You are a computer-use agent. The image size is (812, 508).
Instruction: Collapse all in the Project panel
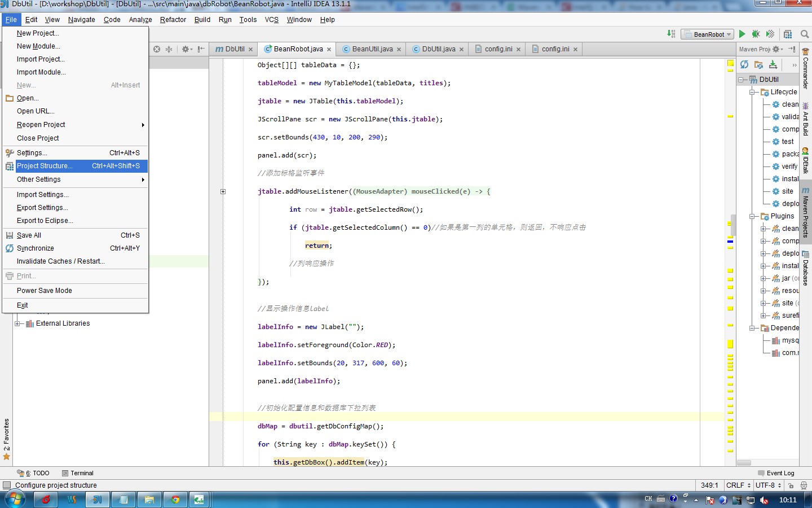click(x=169, y=49)
